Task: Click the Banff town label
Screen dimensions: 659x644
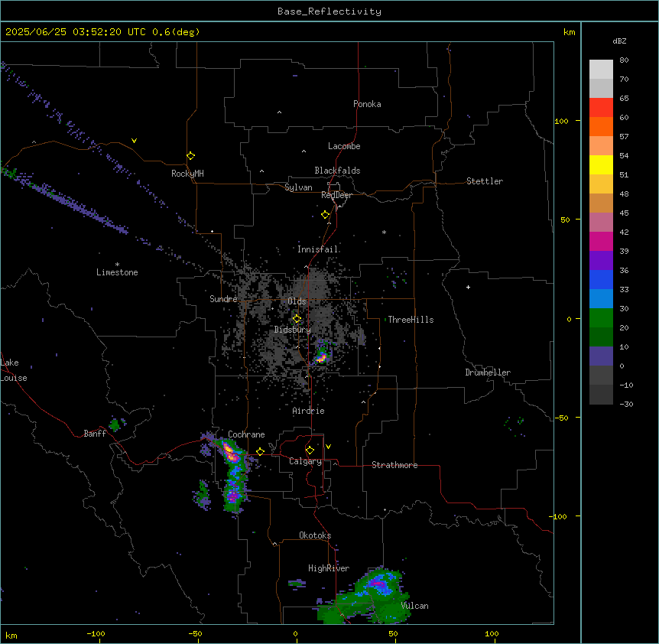Action: (95, 434)
